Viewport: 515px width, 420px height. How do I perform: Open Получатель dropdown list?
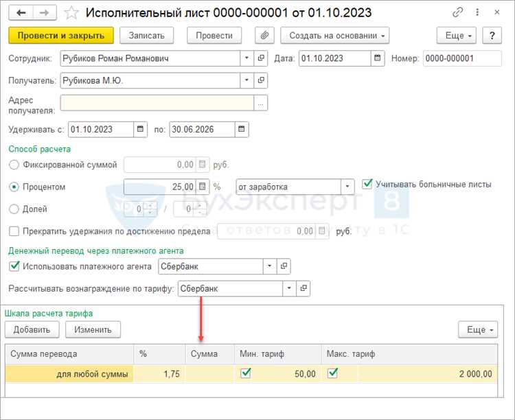(x=247, y=81)
